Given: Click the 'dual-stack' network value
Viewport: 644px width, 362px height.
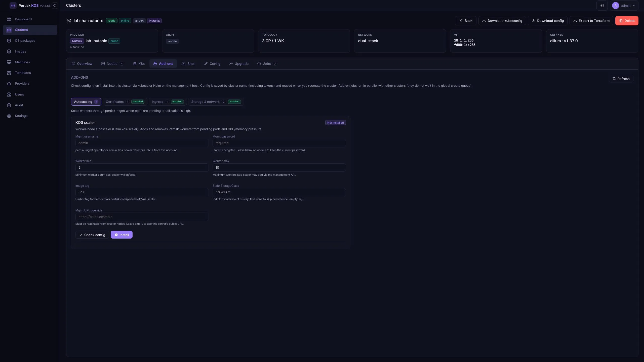Looking at the screenshot, I should [368, 41].
